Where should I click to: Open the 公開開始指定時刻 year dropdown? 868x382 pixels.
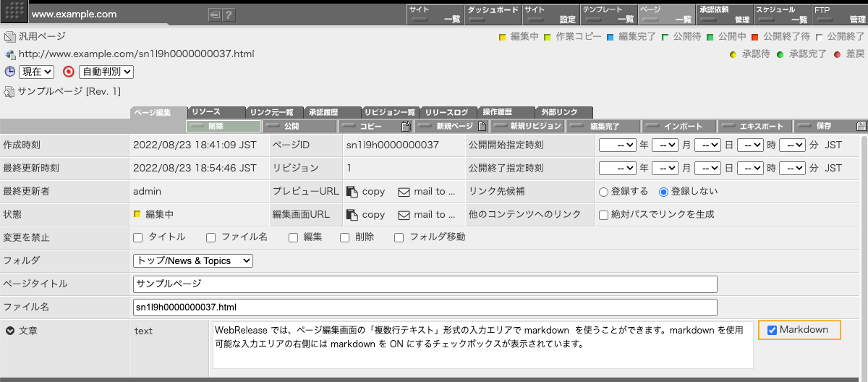coord(618,145)
